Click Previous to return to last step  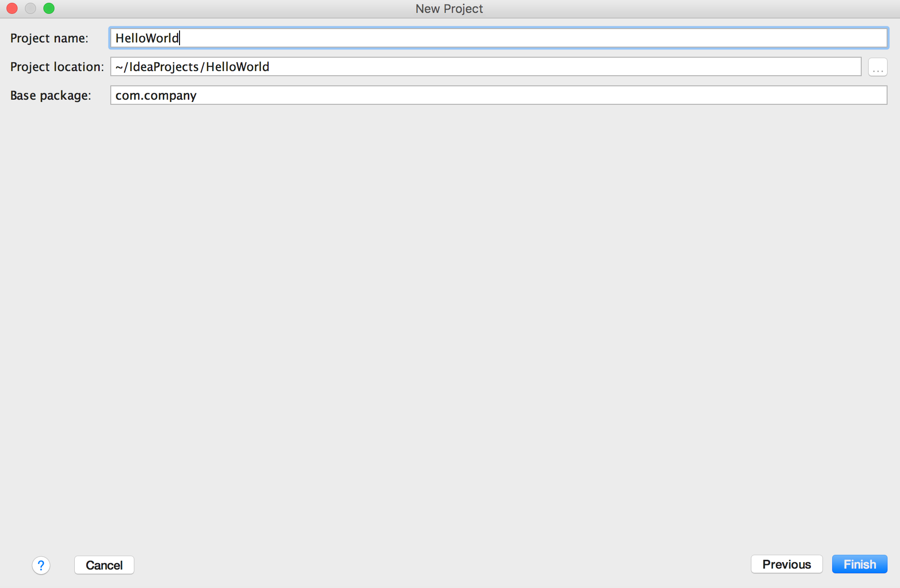[x=786, y=564]
